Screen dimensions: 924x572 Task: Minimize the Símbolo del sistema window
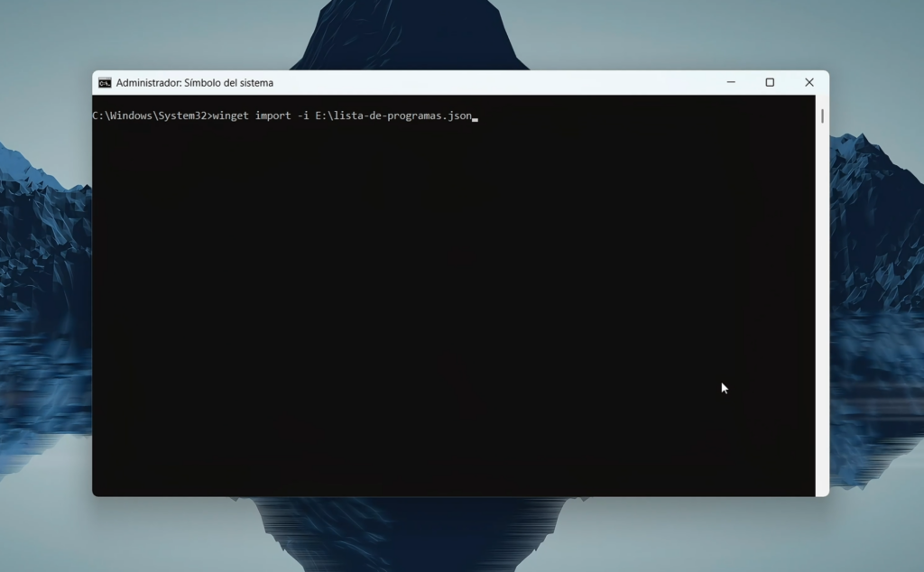tap(730, 82)
